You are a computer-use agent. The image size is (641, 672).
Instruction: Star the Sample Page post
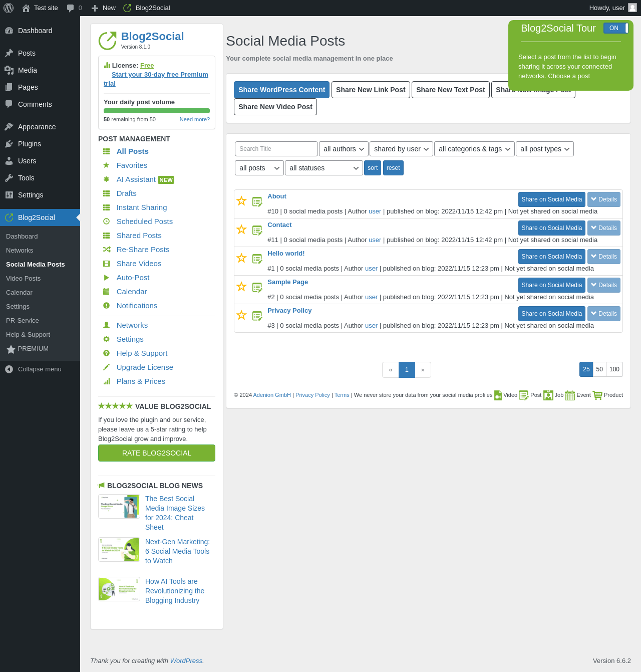[241, 287]
